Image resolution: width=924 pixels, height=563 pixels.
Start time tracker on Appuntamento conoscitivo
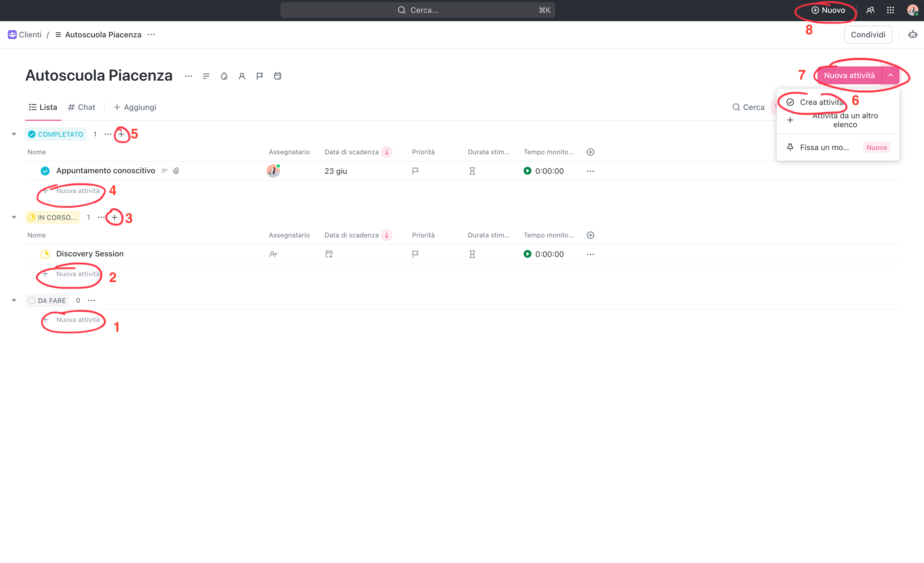click(527, 171)
